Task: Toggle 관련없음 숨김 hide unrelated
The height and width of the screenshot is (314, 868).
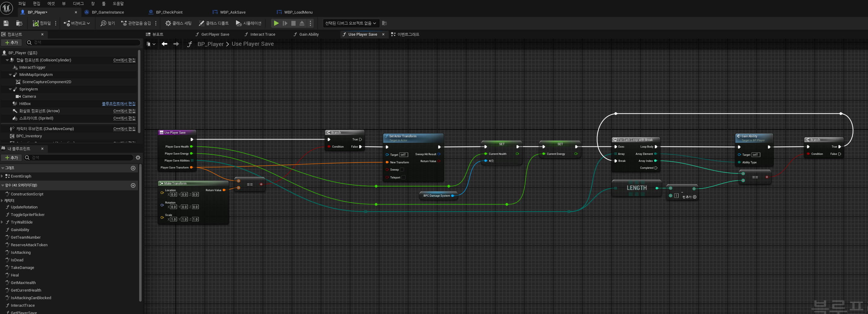Action: [136, 23]
